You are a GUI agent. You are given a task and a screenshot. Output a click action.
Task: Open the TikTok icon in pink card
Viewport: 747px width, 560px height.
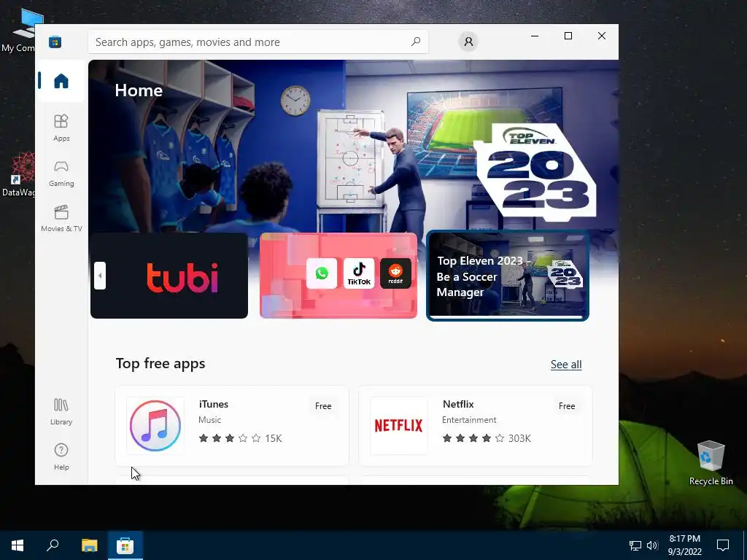[x=359, y=273]
